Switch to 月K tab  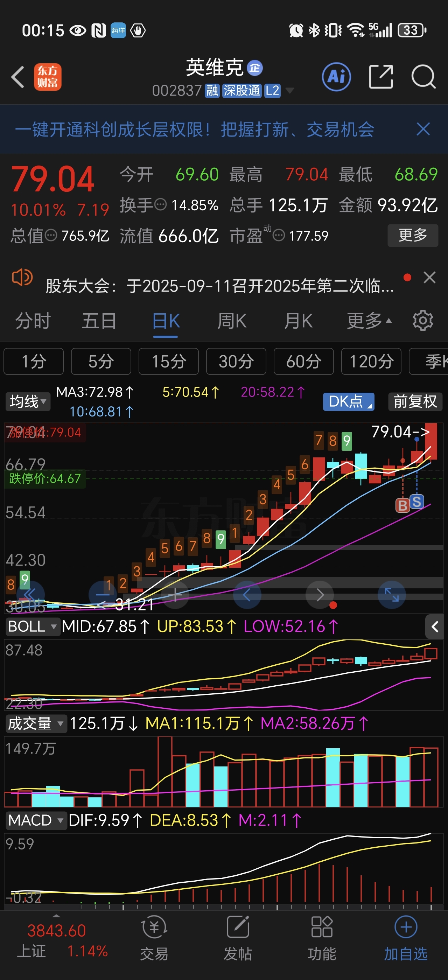click(x=299, y=321)
